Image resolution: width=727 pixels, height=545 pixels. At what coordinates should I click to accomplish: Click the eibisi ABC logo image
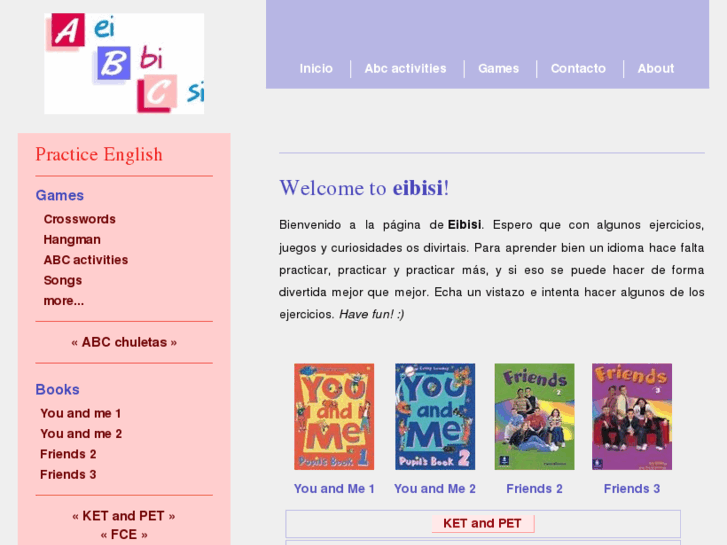click(124, 64)
